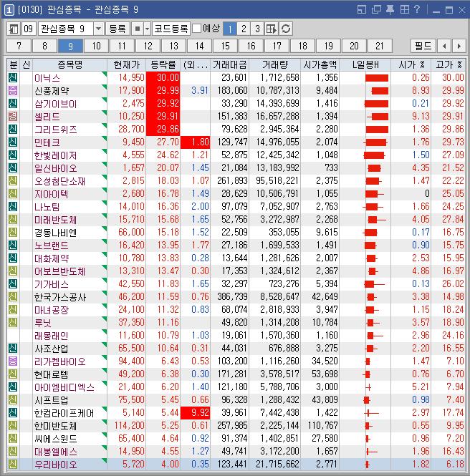470x476 pixels.
Task: Switch to watchlist tab 21
Action: (x=380, y=46)
